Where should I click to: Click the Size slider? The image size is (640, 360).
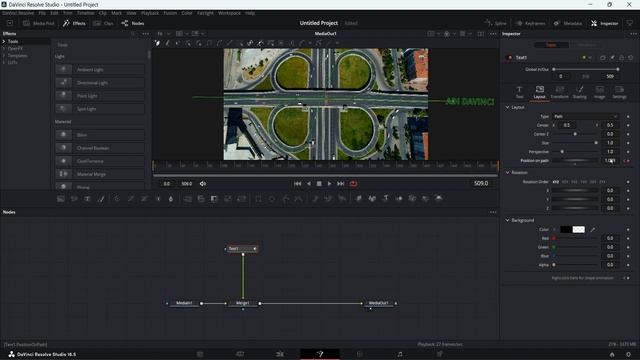coord(575,143)
